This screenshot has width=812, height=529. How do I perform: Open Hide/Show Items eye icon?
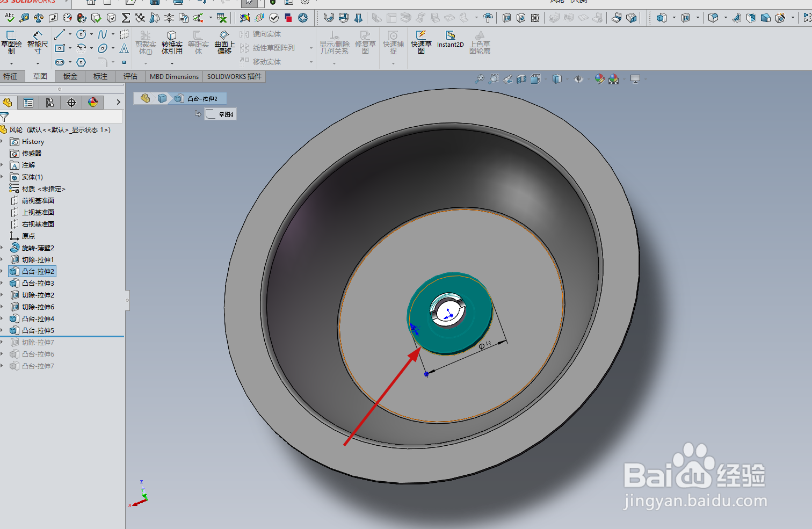coord(578,79)
